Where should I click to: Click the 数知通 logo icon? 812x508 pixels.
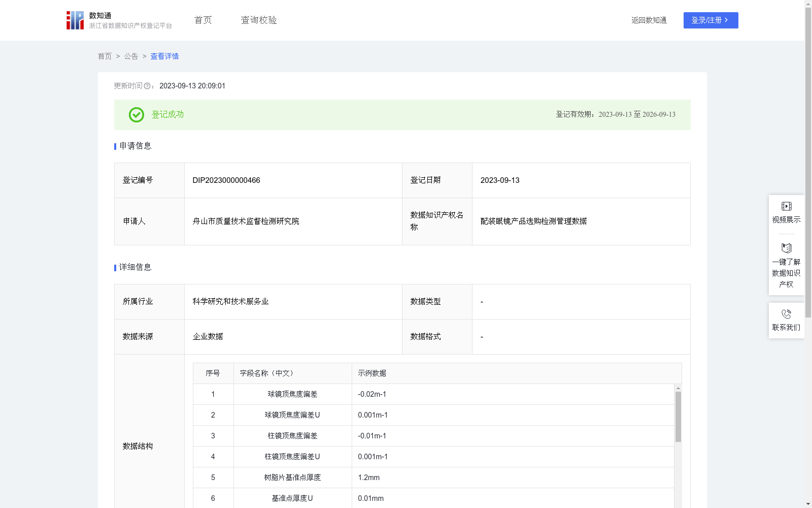click(75, 20)
